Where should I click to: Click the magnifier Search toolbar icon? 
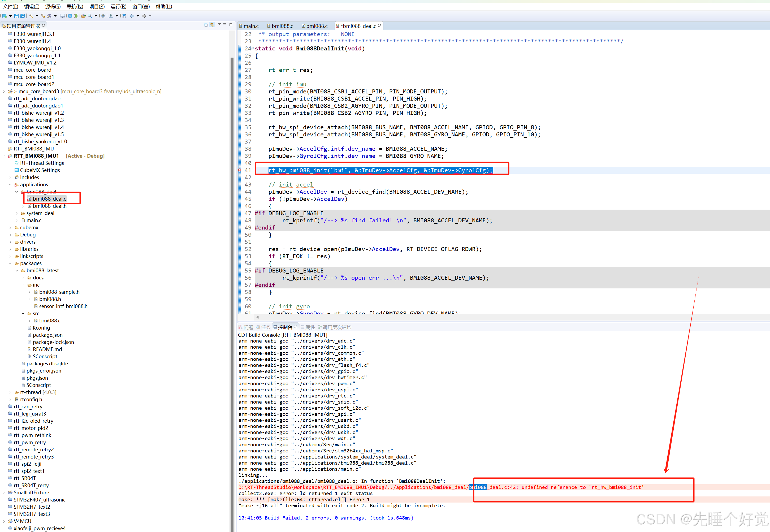click(x=90, y=16)
